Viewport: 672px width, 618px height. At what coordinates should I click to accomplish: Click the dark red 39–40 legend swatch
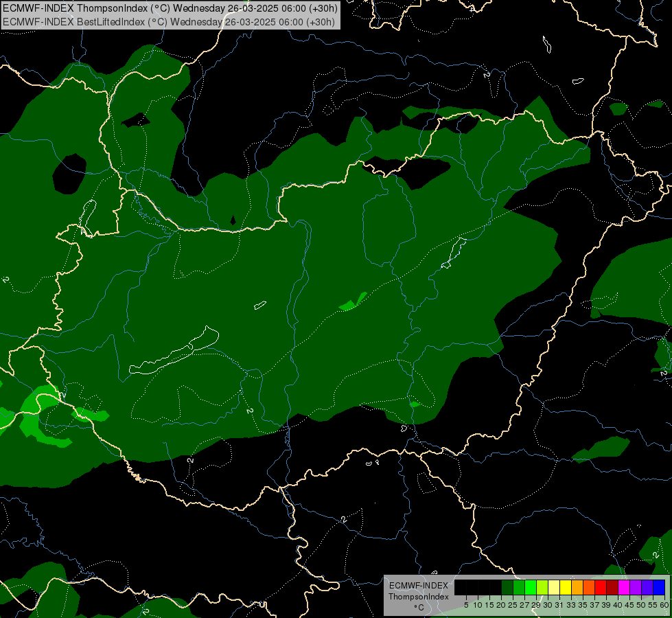(612, 587)
